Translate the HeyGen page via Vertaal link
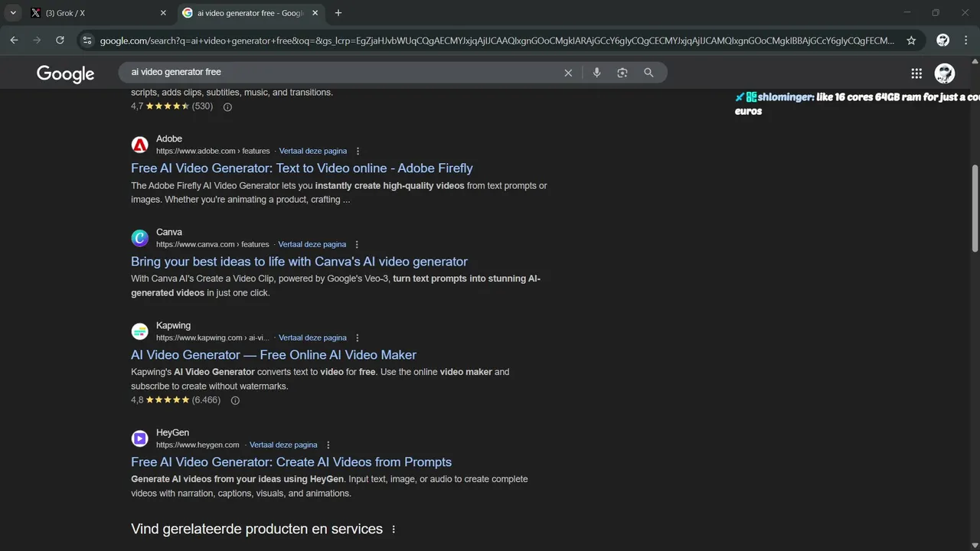The height and width of the screenshot is (551, 980). coord(283,445)
